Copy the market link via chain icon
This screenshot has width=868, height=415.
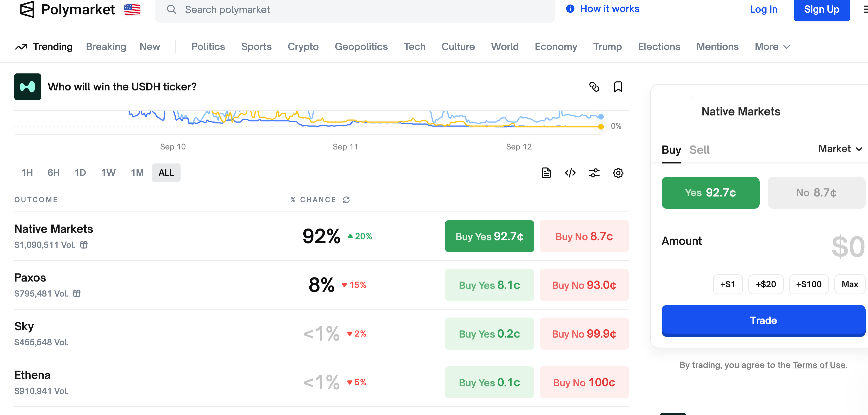point(594,87)
